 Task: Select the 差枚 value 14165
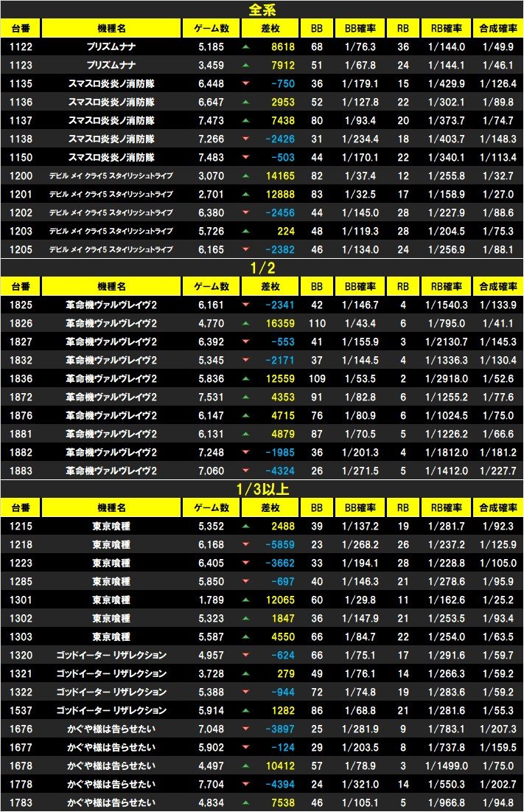pyautogui.click(x=280, y=176)
